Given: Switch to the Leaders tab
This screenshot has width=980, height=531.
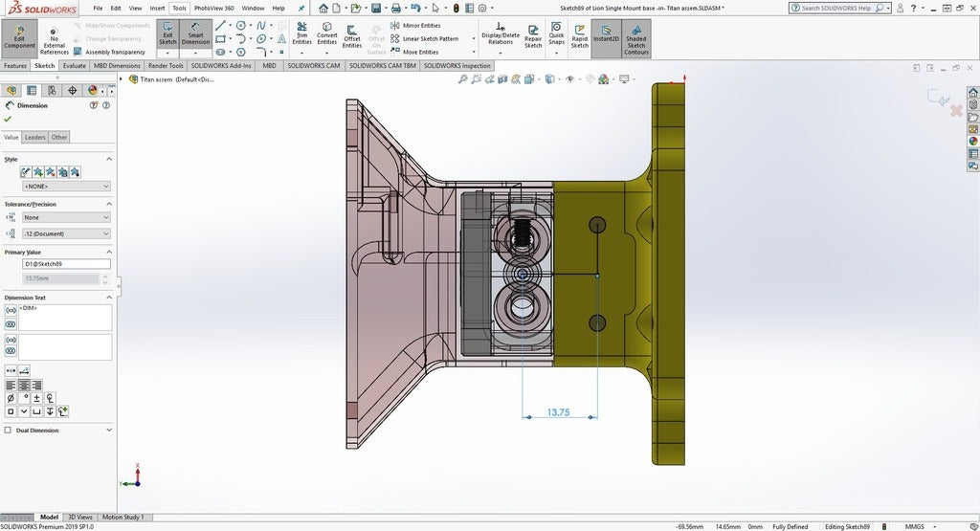Looking at the screenshot, I should 35,137.
